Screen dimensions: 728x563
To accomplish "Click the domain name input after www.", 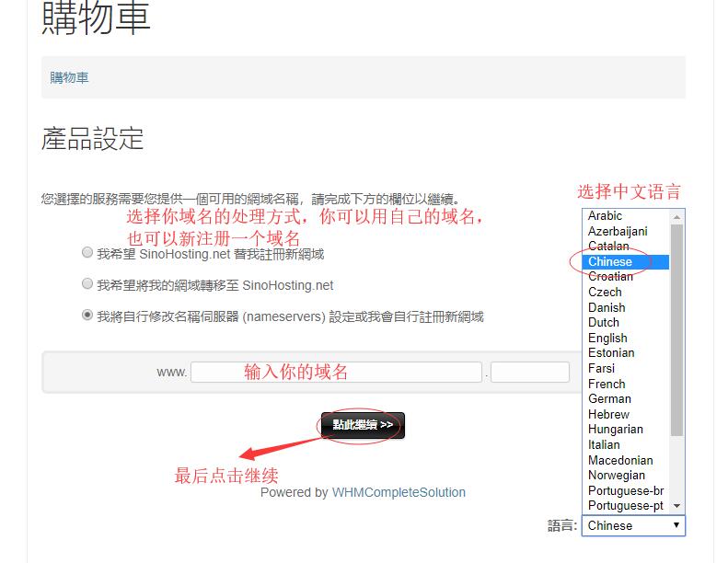I will coord(336,373).
